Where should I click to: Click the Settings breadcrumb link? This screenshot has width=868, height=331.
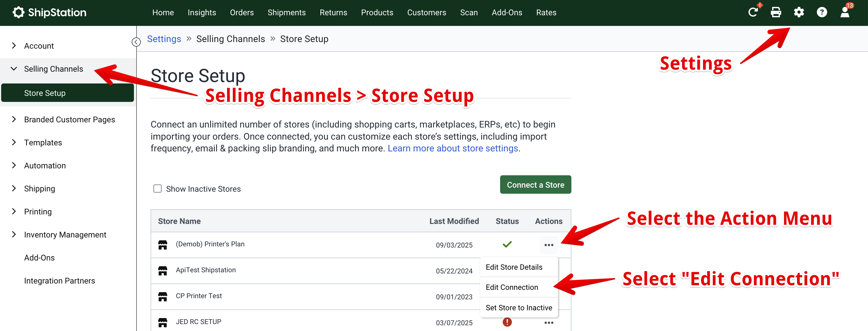point(164,39)
